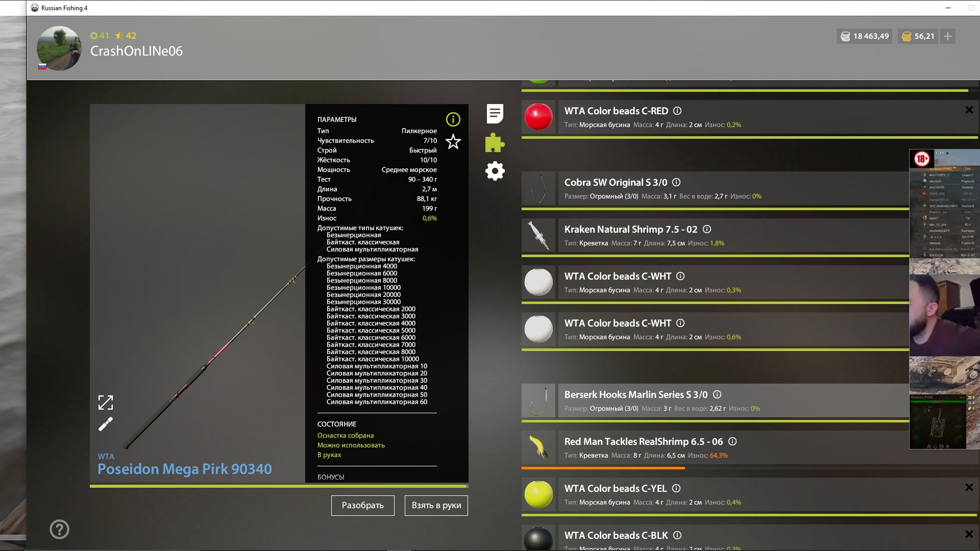Expand the rod preview to fullscreen
Screen dimensions: 980x551
[x=106, y=403]
